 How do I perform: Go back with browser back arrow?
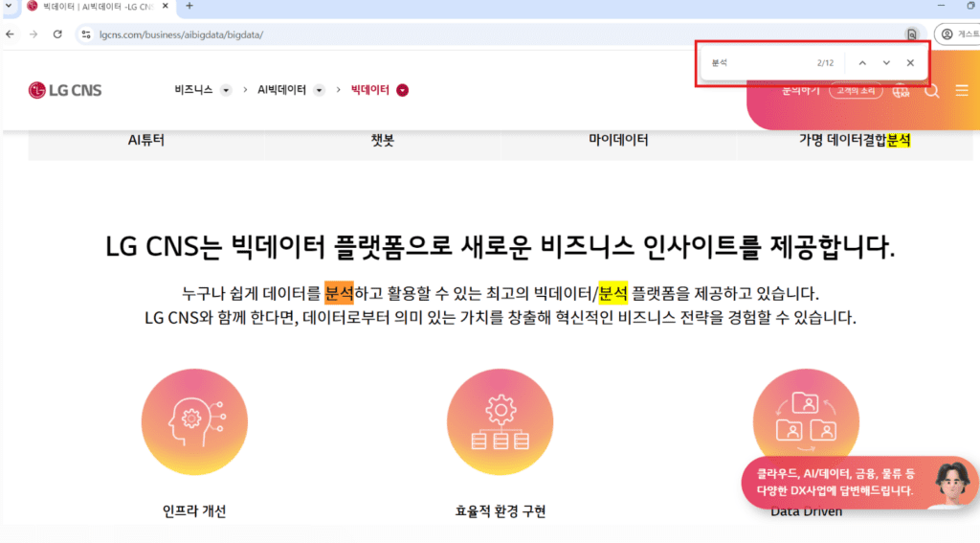pos(10,34)
